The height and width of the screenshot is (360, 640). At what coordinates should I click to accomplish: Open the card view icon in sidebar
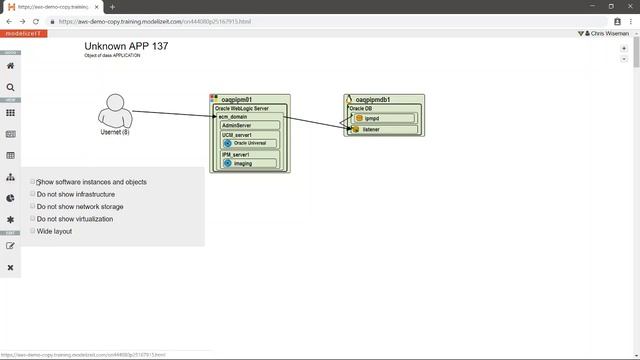[x=10, y=134]
